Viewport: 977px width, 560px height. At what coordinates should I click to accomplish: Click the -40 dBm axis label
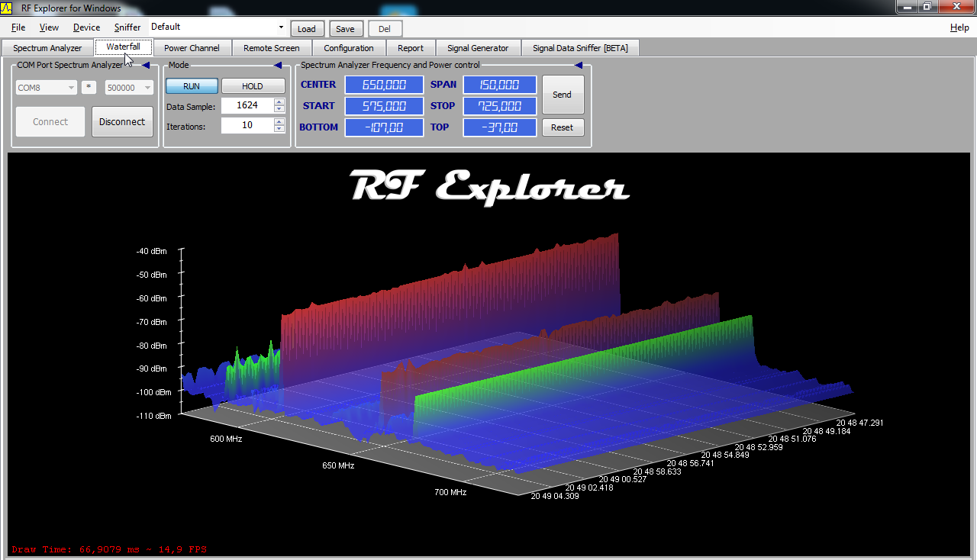point(152,251)
